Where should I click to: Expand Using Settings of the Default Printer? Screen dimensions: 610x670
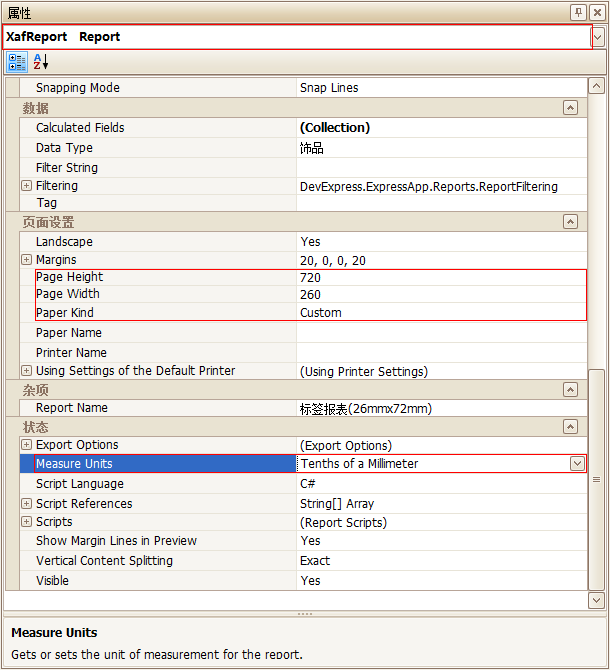tap(26, 371)
